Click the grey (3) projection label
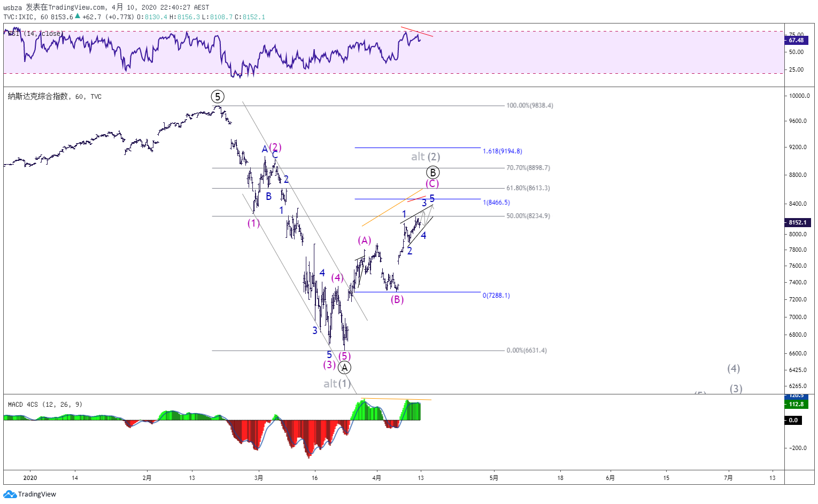Viewport: 818px width, 504px height. coord(736,389)
